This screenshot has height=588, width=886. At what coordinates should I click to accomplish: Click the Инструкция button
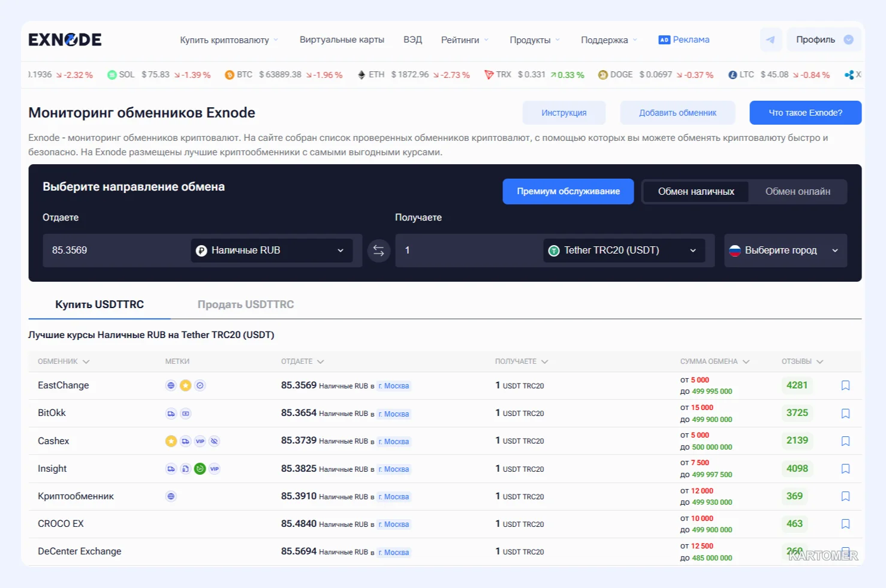pos(564,113)
